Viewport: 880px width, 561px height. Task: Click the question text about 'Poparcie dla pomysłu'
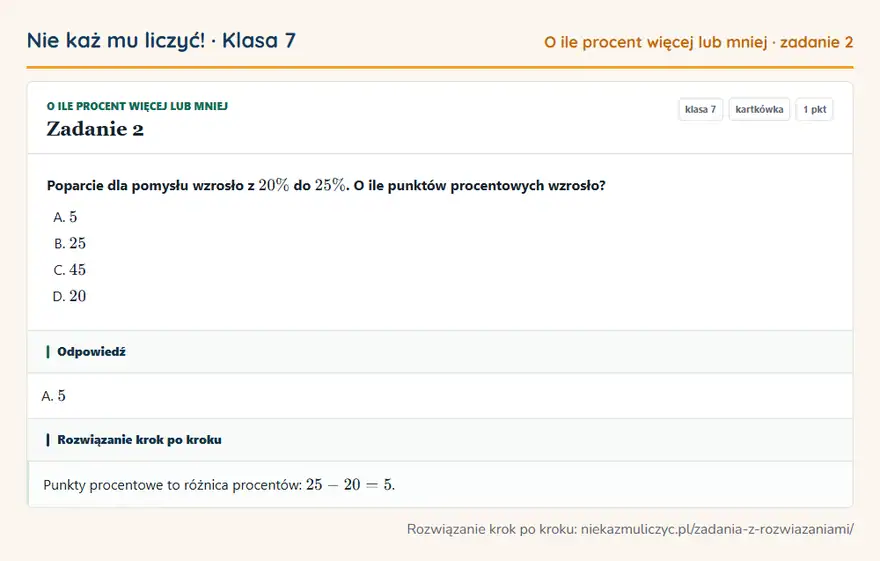click(x=326, y=185)
